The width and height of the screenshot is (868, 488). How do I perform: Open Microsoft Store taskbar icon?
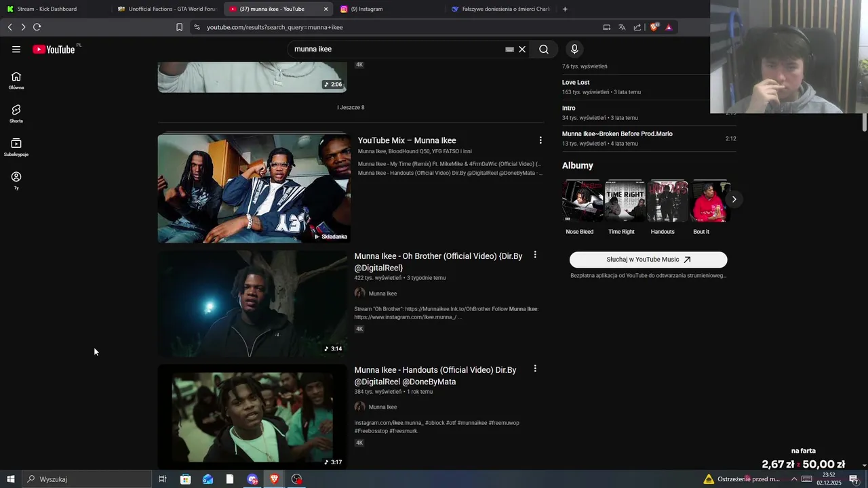pos(185,479)
